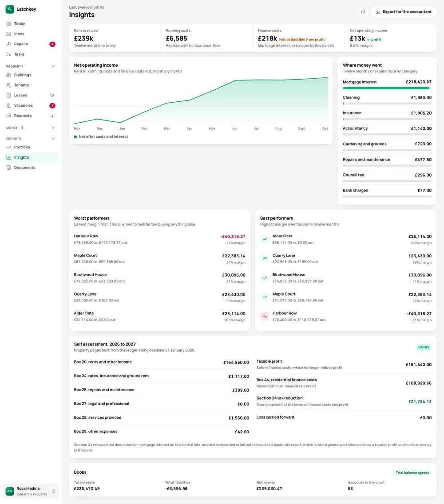Click the Trial balance agrees badge
444x504 pixels.
(412, 472)
